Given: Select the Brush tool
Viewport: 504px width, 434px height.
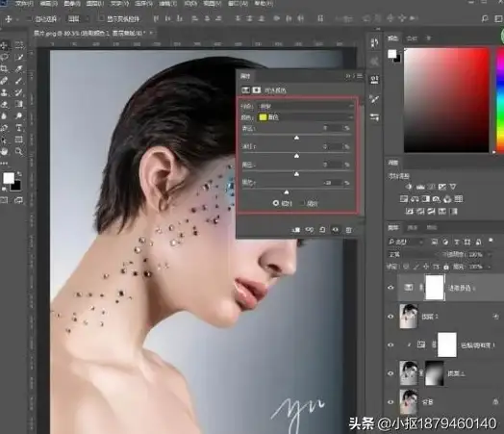Looking at the screenshot, I should coord(19,81).
